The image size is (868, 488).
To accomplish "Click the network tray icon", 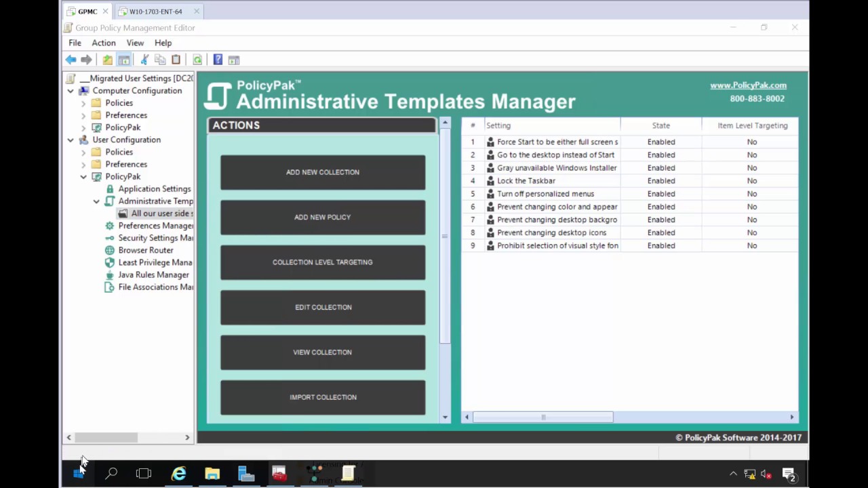I will coord(750,474).
